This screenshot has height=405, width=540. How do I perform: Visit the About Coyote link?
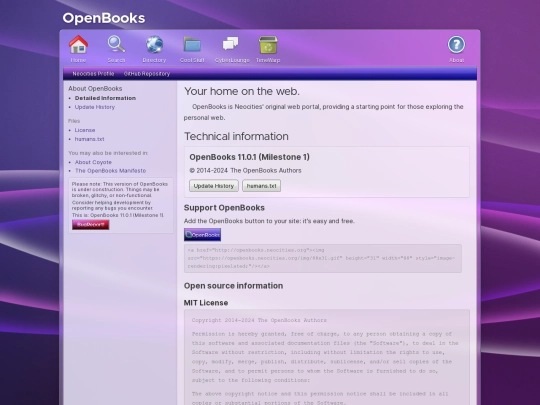pyautogui.click(x=93, y=162)
